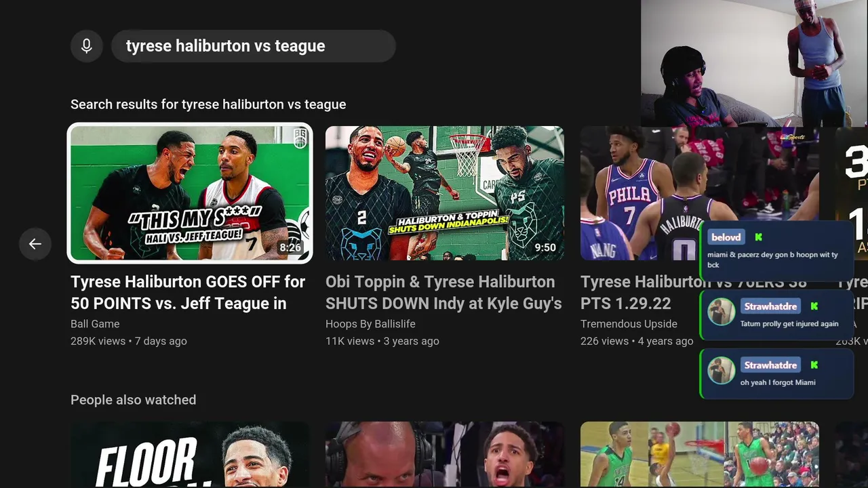Viewport: 868px width, 488px height.
Task: Click the "Hoops By Ballislife" channel name
Action: pyautogui.click(x=370, y=324)
